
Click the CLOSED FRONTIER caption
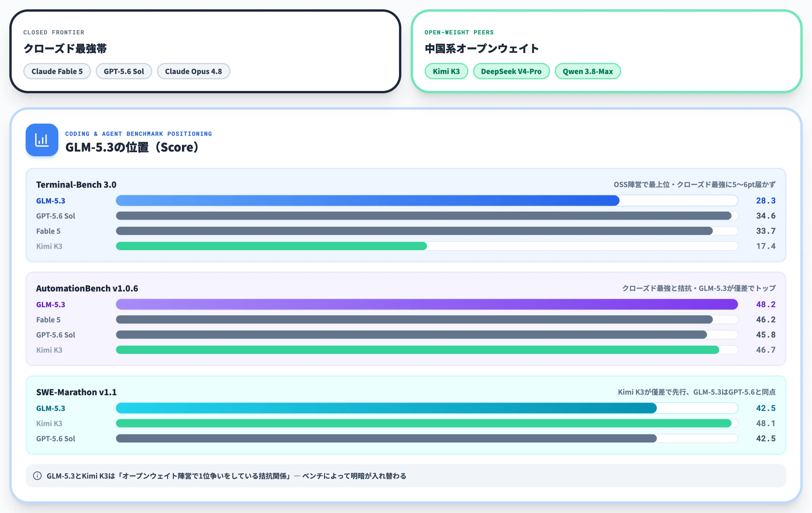(x=54, y=32)
